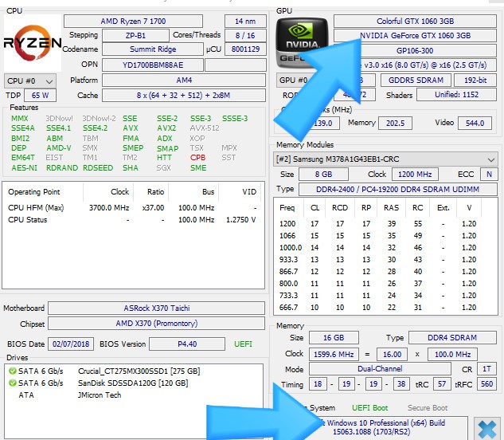Screen dimensions: 504x440
Task: Close the summary window with the blue X
Action: click(x=486, y=429)
